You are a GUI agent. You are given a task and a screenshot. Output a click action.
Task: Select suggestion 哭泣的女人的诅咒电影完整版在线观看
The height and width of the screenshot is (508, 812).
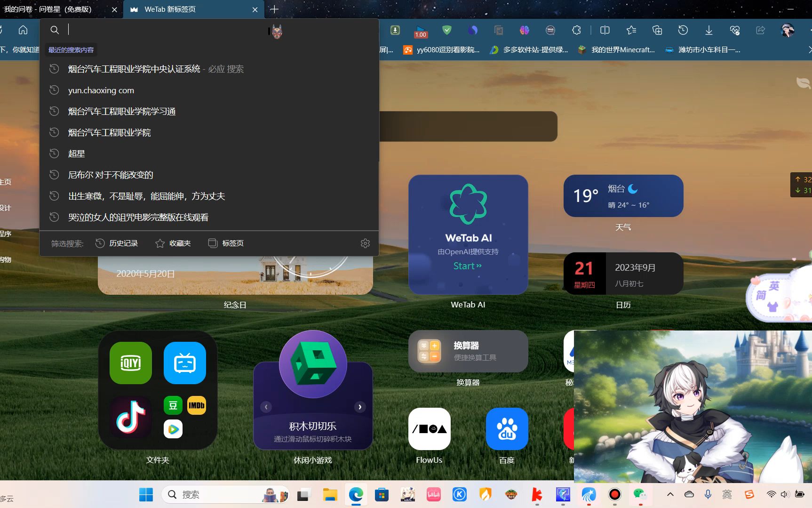pos(209,218)
